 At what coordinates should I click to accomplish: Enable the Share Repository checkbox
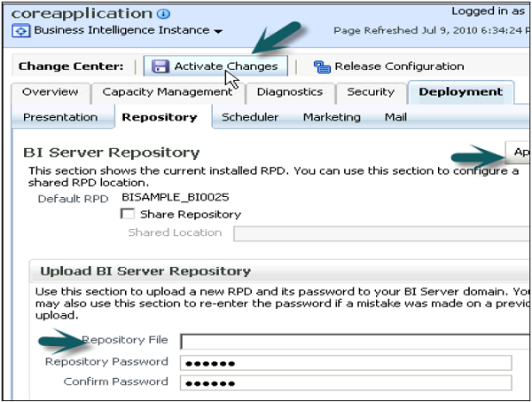(126, 215)
